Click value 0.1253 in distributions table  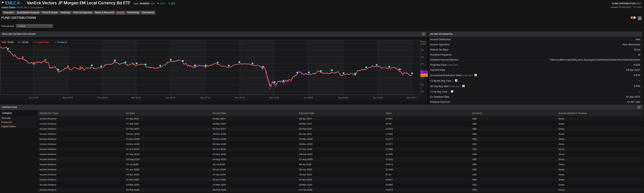389,129
